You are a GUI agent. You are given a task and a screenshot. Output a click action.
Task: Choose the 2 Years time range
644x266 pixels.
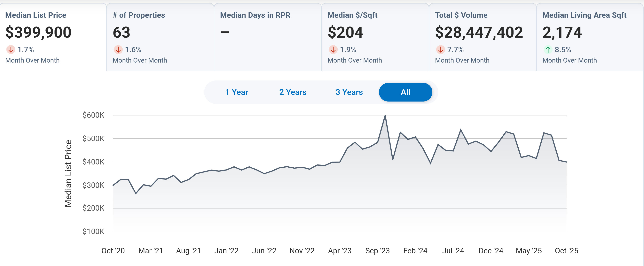(x=293, y=92)
